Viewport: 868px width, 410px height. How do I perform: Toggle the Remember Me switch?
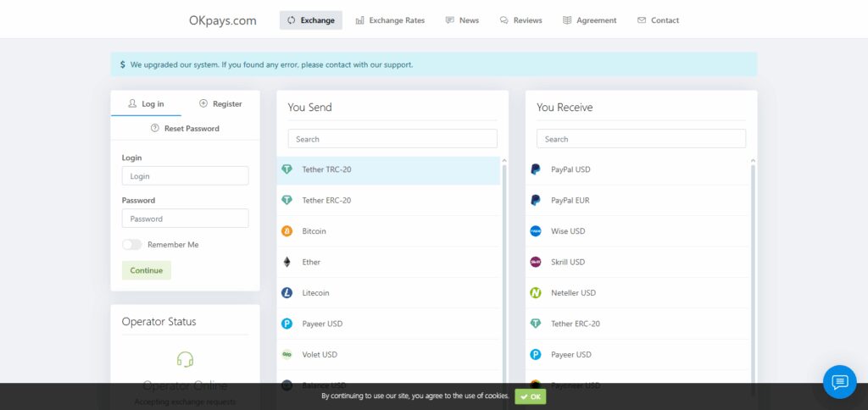tap(131, 245)
